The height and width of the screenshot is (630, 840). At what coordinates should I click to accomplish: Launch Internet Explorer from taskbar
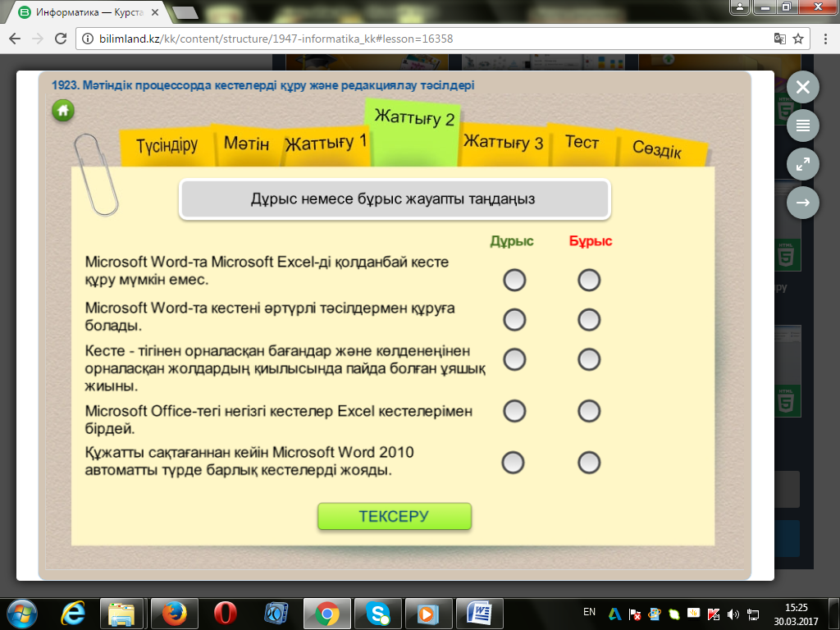(x=73, y=614)
